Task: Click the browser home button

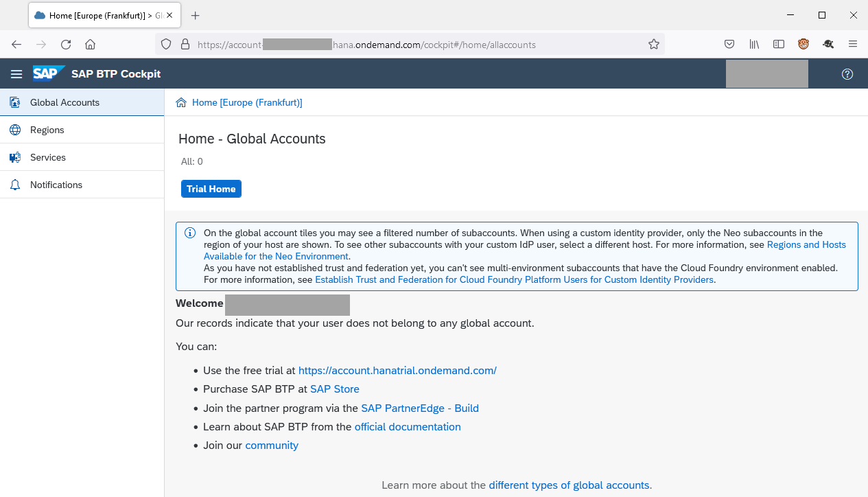Action: coord(90,44)
